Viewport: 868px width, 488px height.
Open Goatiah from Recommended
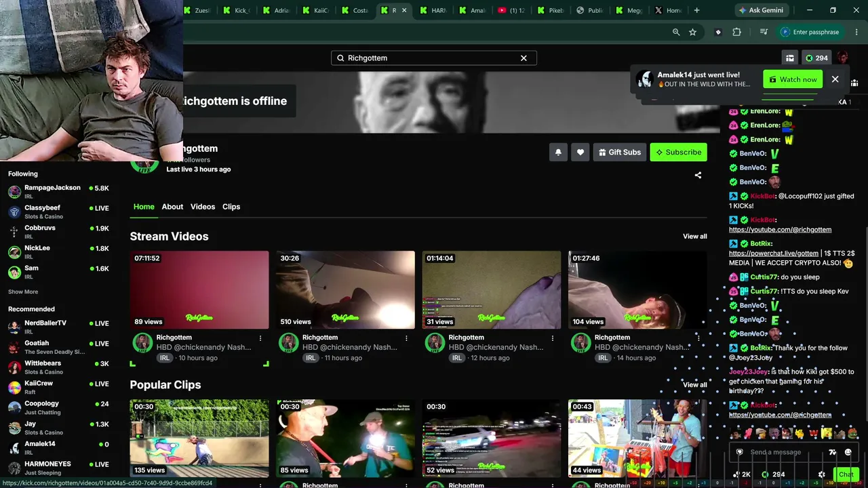(58, 347)
